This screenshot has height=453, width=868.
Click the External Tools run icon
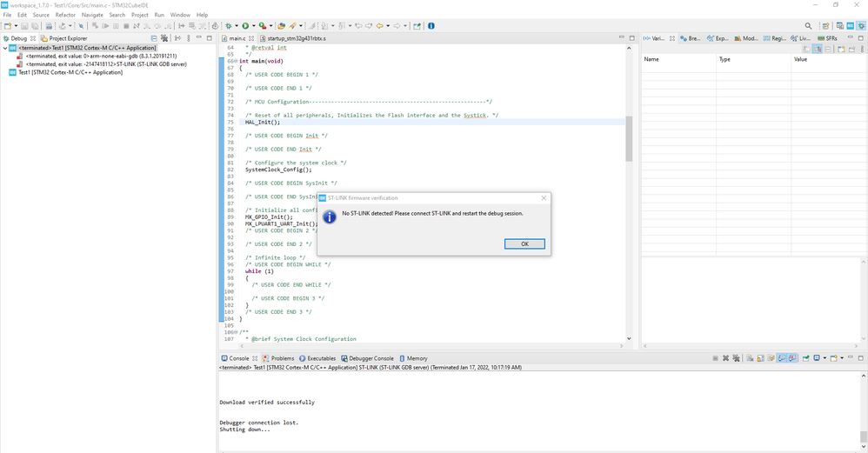click(263, 26)
